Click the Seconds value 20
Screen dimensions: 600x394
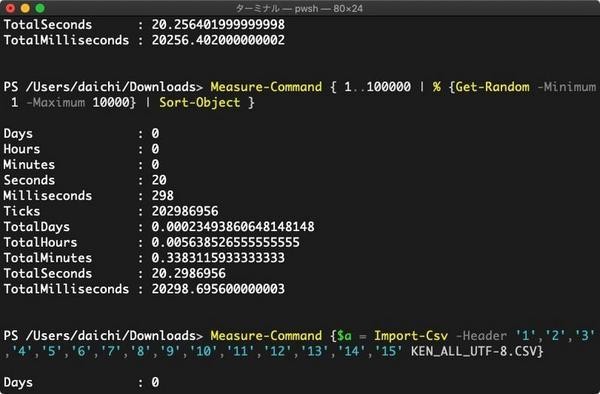tap(159, 180)
